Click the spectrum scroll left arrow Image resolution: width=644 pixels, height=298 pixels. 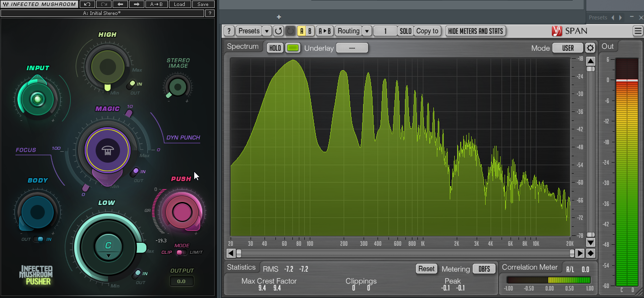tap(231, 253)
